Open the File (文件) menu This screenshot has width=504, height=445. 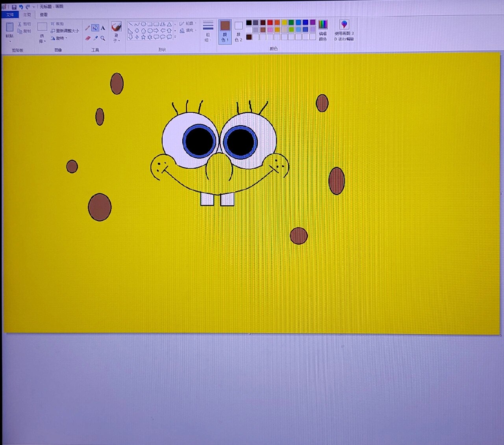click(10, 15)
